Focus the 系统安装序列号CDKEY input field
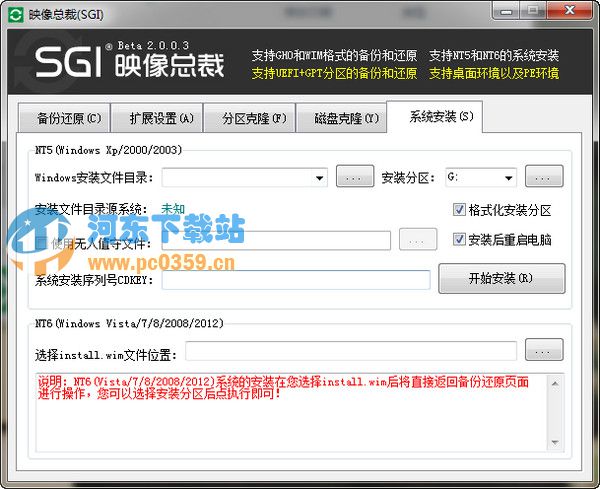The image size is (600, 489). pyautogui.click(x=296, y=280)
